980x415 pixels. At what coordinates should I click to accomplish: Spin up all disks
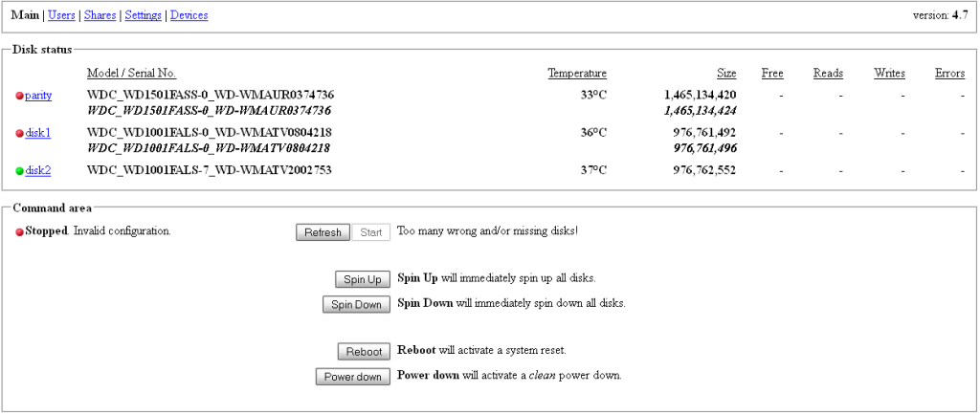point(363,279)
